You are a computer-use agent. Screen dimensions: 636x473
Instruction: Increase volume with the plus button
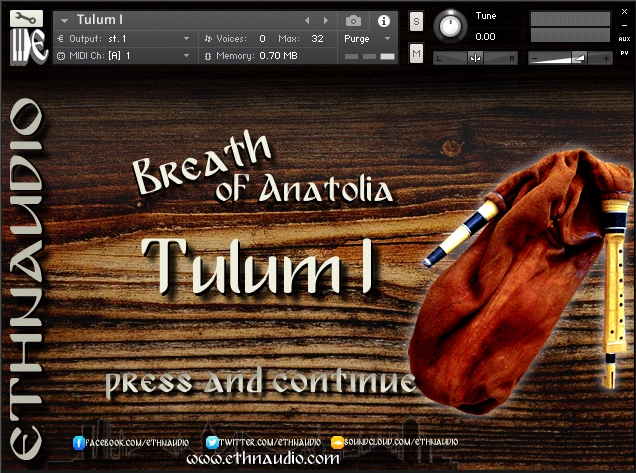coord(606,59)
